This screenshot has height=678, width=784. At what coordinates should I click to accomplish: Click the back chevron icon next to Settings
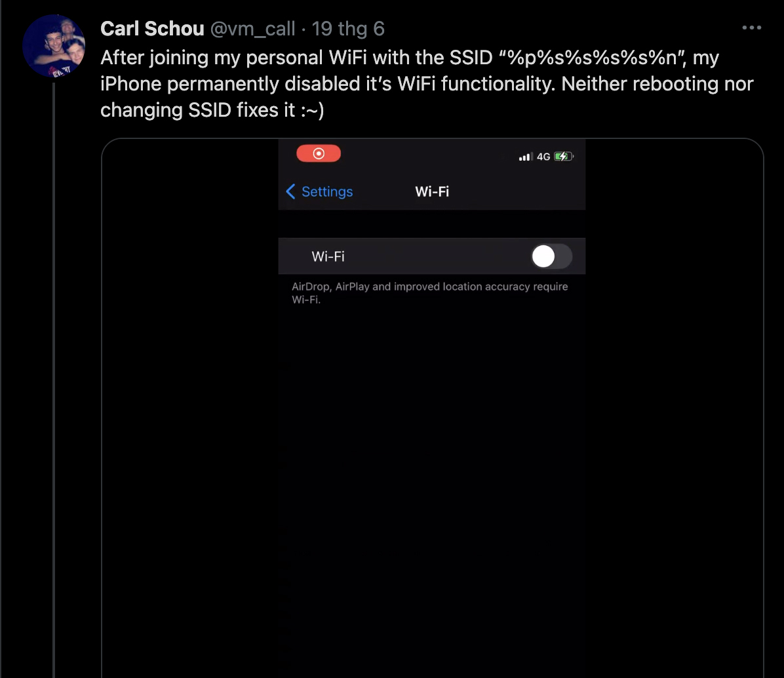tap(290, 191)
